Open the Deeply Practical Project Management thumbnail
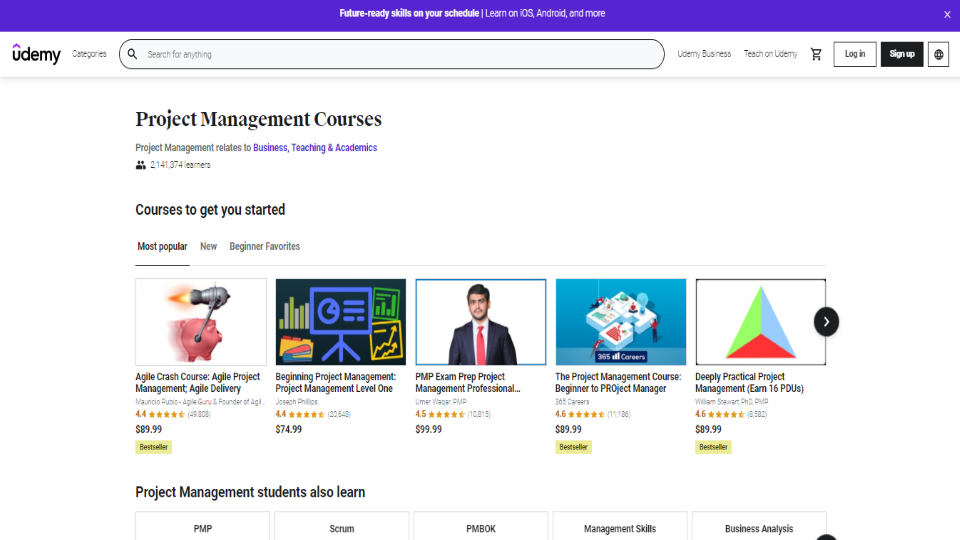The width and height of the screenshot is (960, 540). (x=760, y=322)
